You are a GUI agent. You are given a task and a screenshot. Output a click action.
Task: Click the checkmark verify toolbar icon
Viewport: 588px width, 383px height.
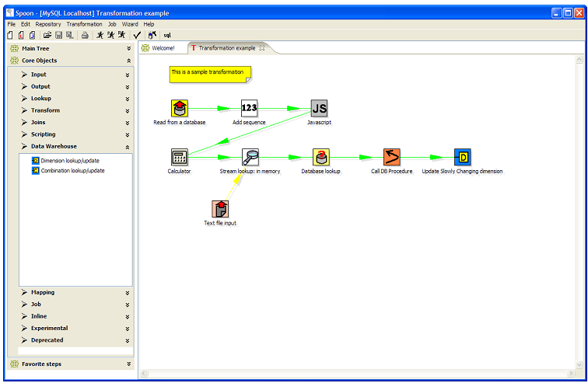click(137, 35)
